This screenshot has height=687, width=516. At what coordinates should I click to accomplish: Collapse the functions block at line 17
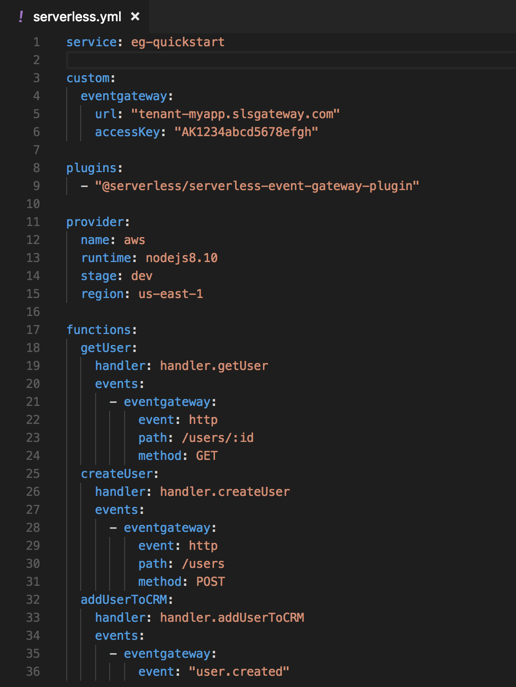(x=99, y=330)
